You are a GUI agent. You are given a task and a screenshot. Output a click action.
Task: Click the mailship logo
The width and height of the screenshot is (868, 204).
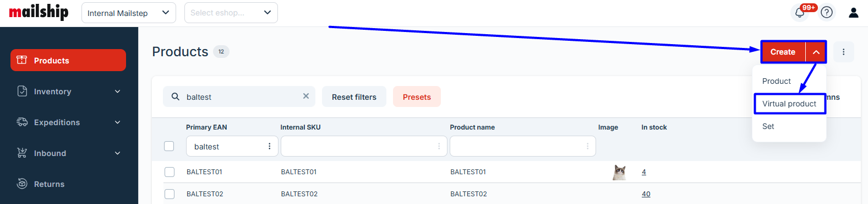pyautogui.click(x=39, y=12)
